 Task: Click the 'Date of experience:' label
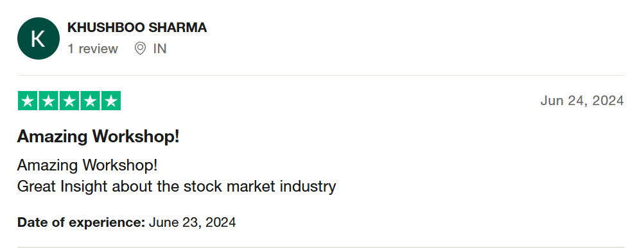[x=82, y=222]
